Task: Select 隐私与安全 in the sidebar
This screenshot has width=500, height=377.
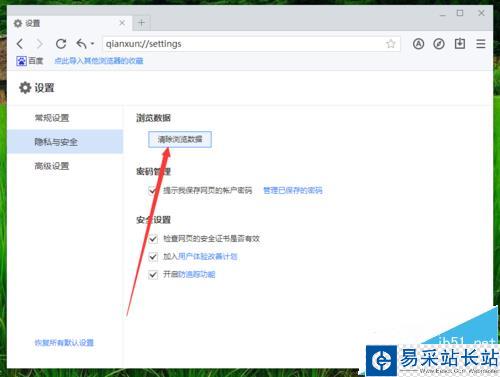Action: click(65, 142)
